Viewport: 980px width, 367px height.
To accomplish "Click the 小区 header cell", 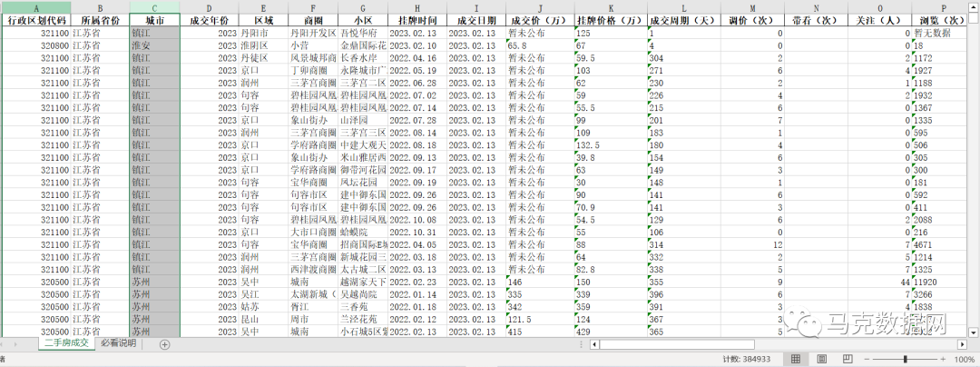I will 362,20.
